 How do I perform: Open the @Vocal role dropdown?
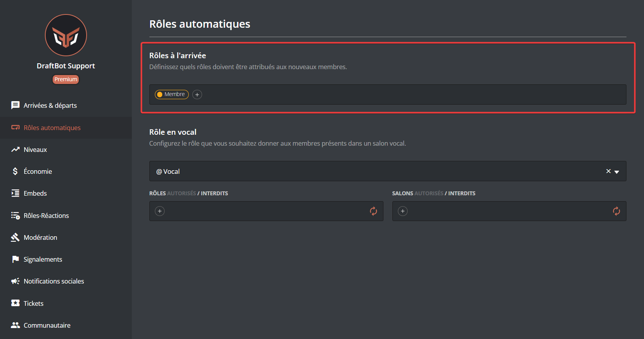point(617,171)
